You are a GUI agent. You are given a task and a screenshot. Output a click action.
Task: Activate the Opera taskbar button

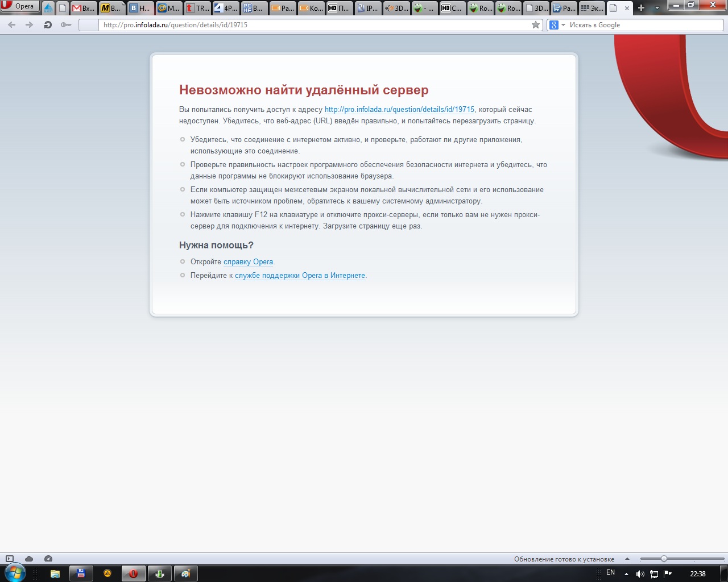[x=133, y=573]
